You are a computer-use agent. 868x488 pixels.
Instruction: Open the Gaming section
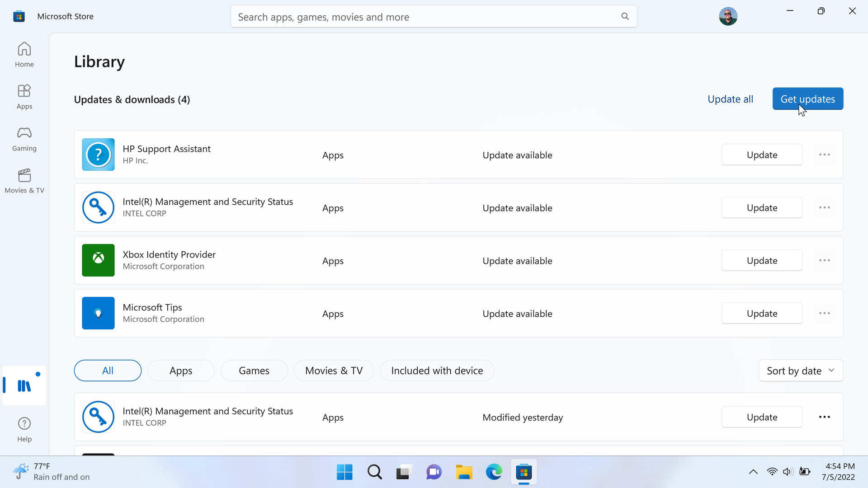click(24, 139)
